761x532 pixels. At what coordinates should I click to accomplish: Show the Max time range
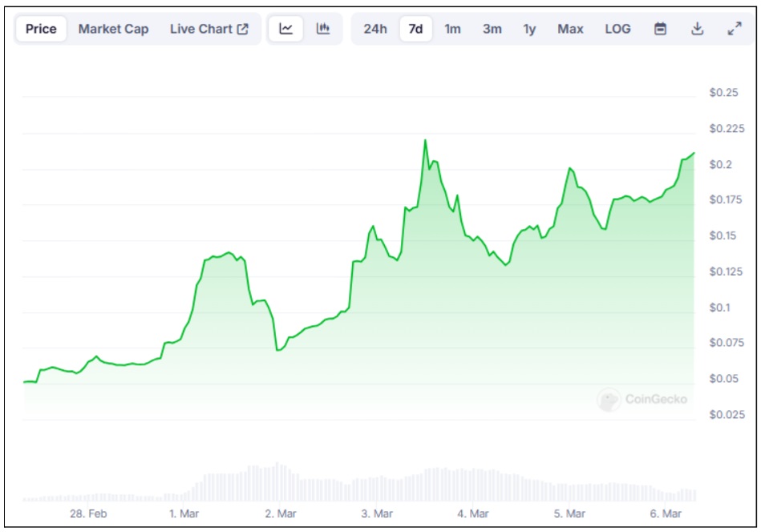pos(570,29)
